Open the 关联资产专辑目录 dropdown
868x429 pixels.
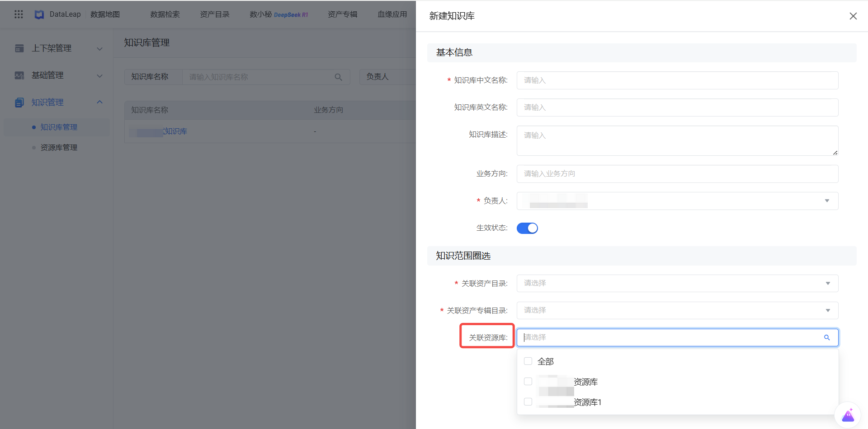[x=677, y=311]
